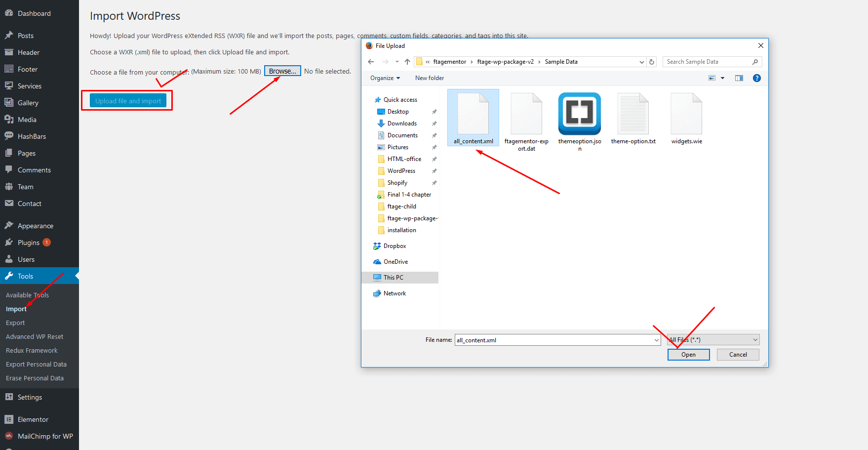Click Export Personal Data
The width and height of the screenshot is (868, 450).
tap(36, 364)
